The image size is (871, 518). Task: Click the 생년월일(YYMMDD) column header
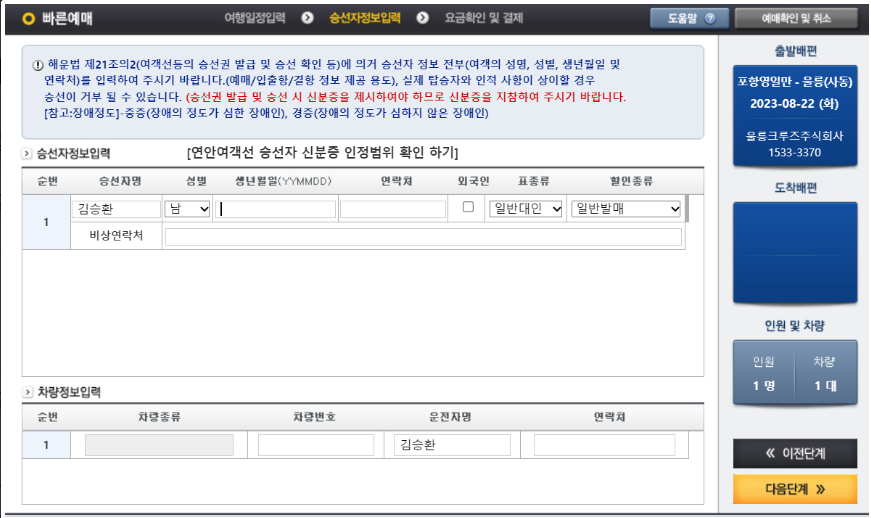[283, 182]
